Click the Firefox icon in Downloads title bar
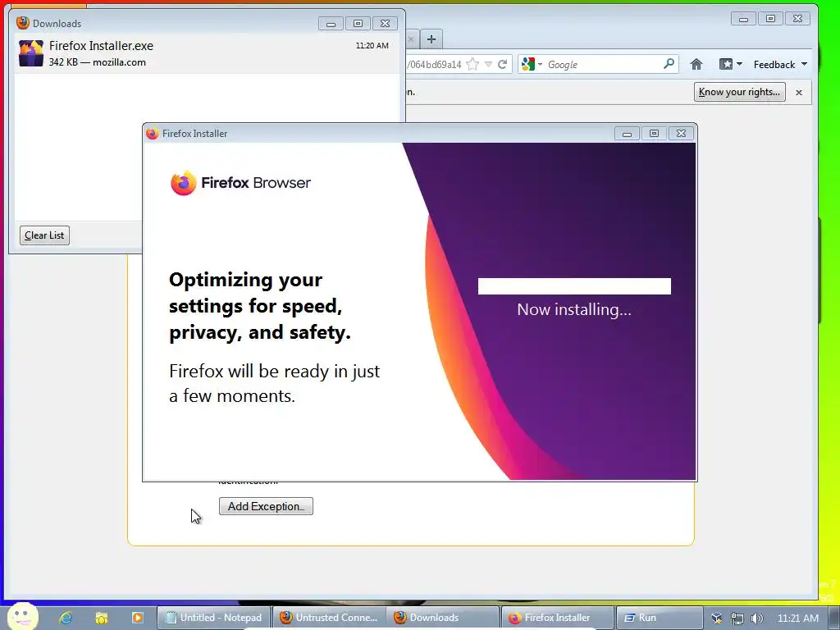Screen dimensions: 840x630 (22, 23)
